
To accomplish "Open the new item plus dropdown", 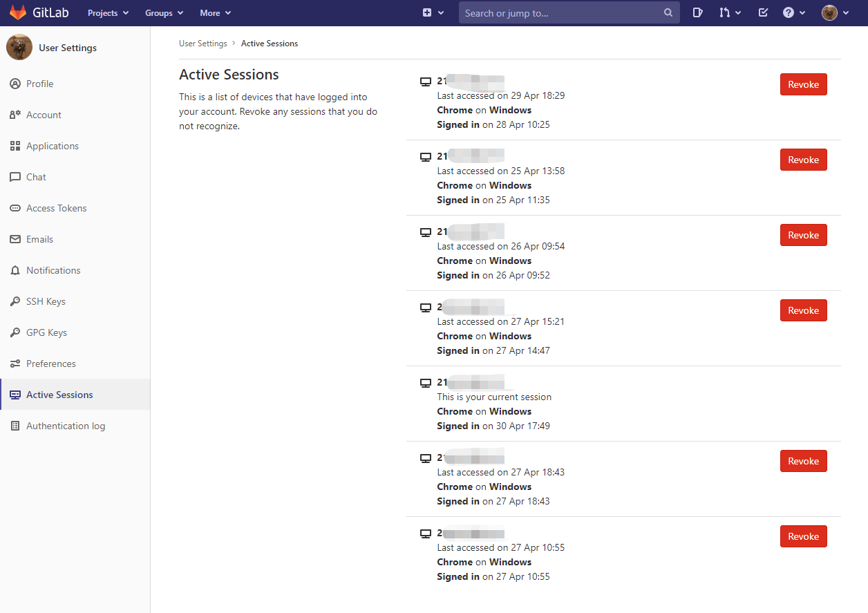I will (433, 12).
